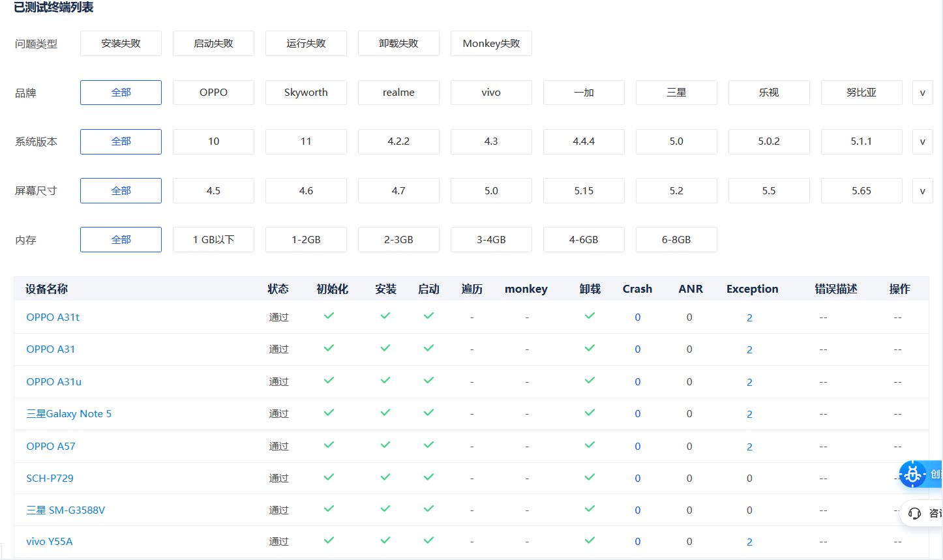Expand the brand list chevron

[x=923, y=92]
